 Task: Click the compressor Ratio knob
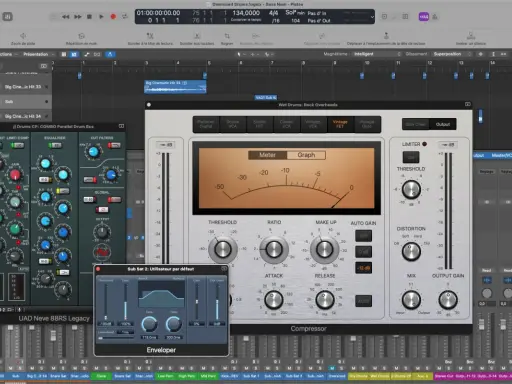[274, 249]
